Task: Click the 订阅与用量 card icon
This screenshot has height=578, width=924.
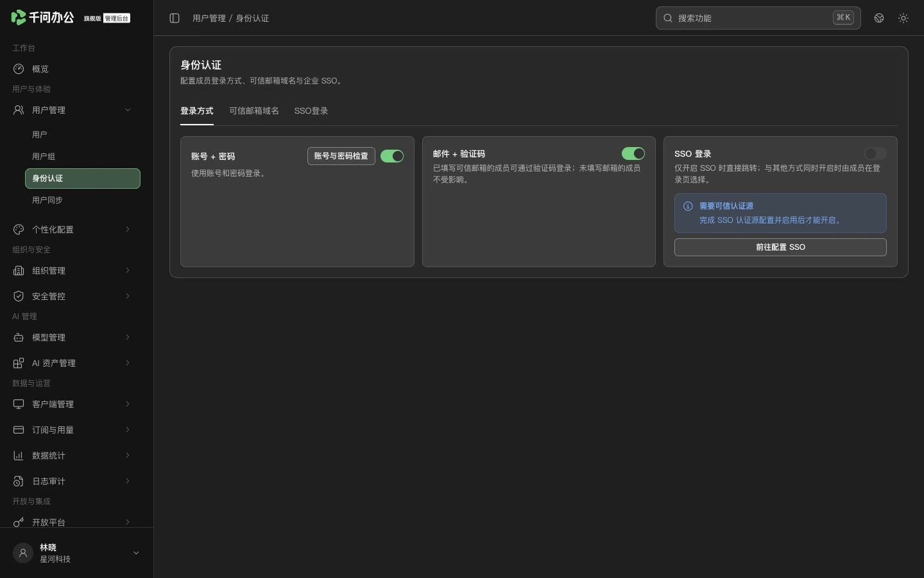Action: pyautogui.click(x=19, y=430)
